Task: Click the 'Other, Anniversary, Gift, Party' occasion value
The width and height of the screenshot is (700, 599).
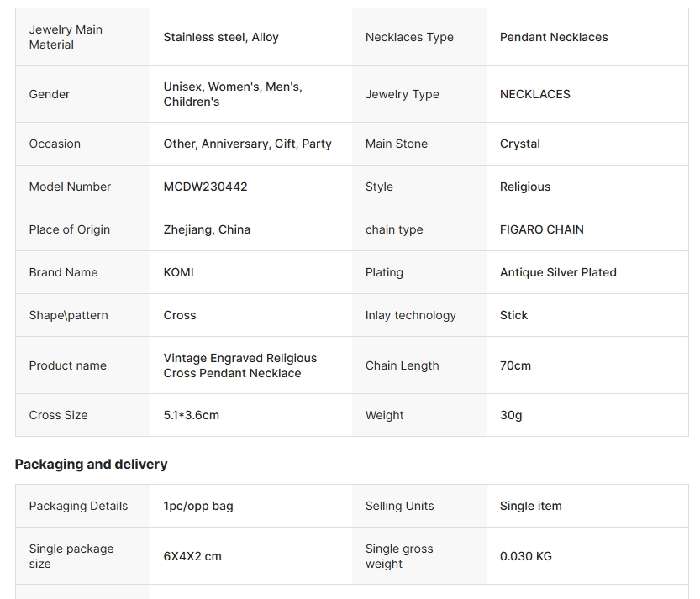Action: coord(247,144)
